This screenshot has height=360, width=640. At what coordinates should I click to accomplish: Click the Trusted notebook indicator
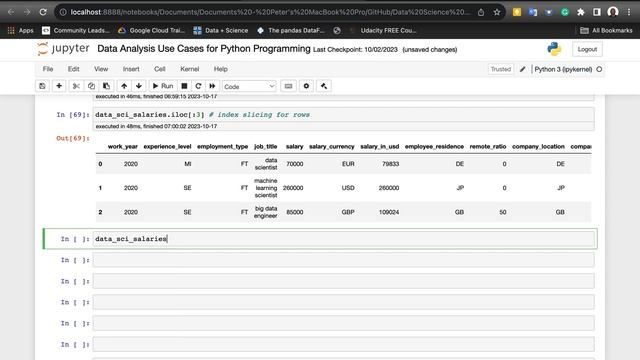tap(501, 69)
